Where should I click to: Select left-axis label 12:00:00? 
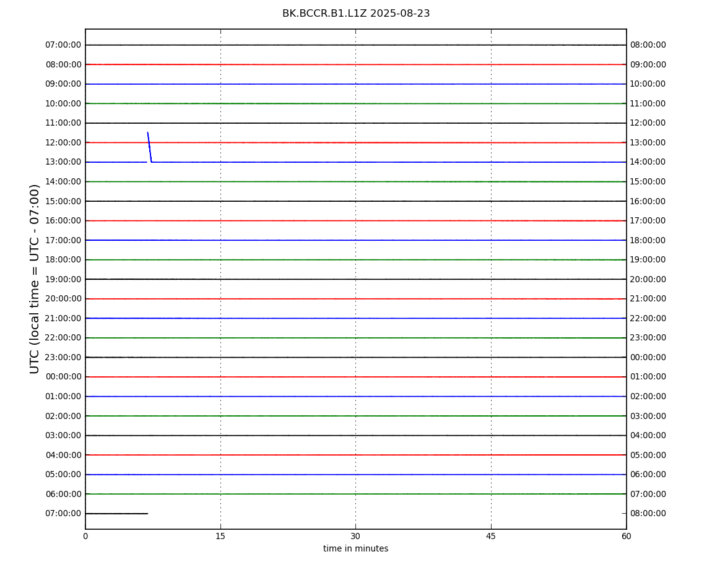point(63,142)
